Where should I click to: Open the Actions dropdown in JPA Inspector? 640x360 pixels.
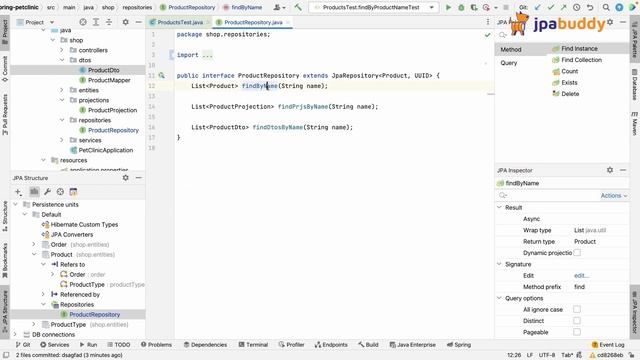click(x=613, y=196)
